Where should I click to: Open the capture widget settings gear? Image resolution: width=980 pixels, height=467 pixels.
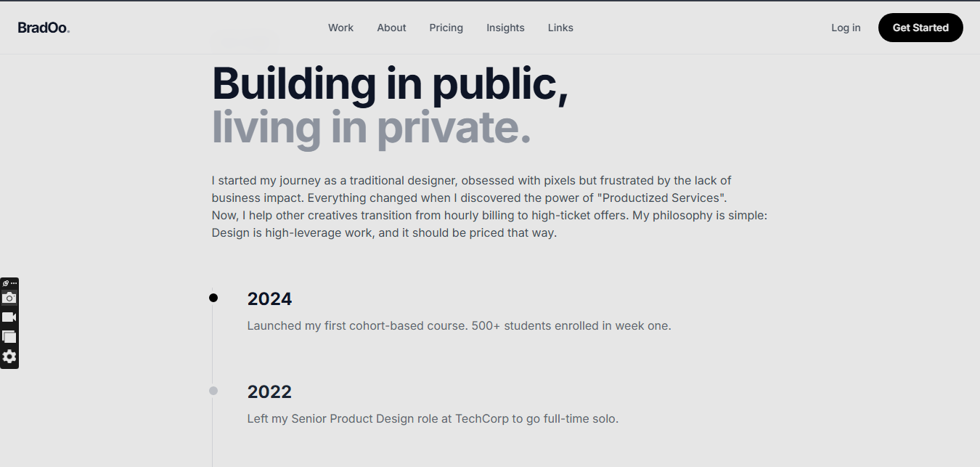pyautogui.click(x=9, y=357)
